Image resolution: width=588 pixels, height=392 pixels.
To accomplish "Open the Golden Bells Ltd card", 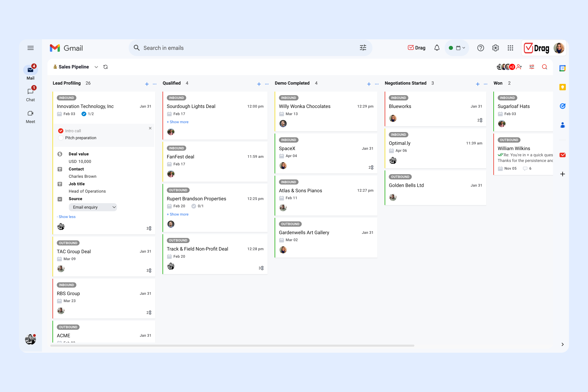I will [435, 188].
